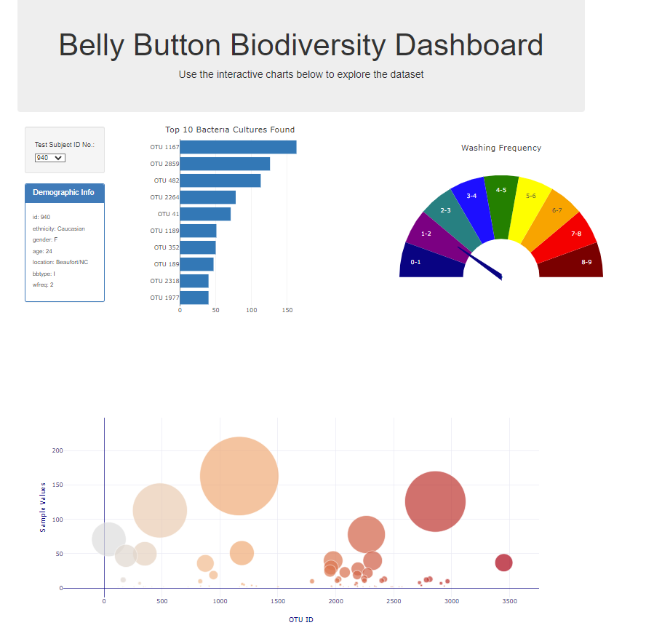The height and width of the screenshot is (644, 670).
Task: Click the Top 10 Bacteria Cultures Found title
Action: tap(229, 130)
